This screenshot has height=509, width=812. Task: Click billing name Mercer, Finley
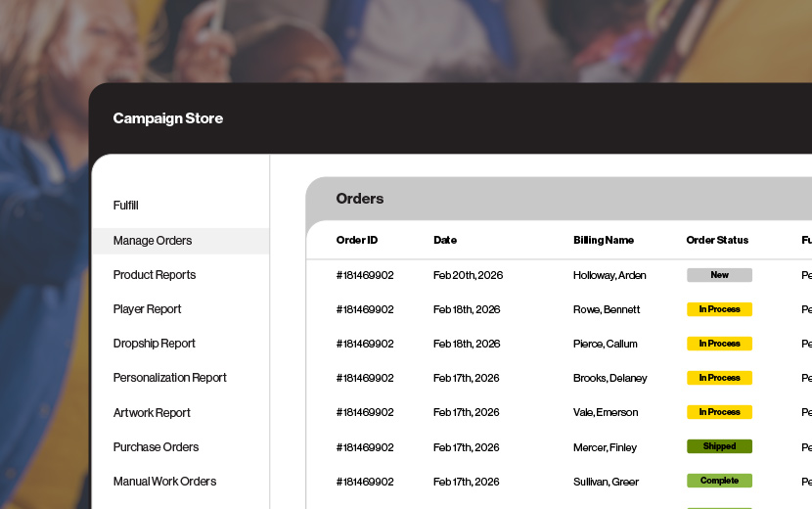pyautogui.click(x=605, y=447)
